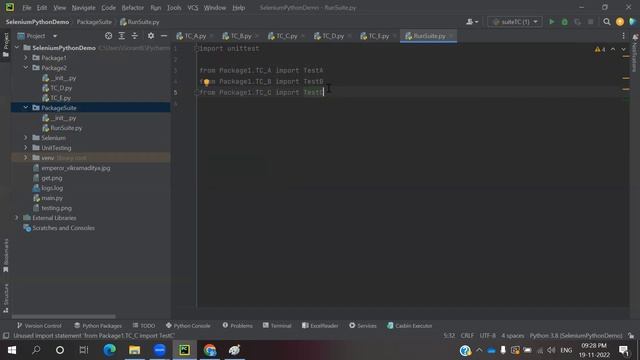
Task: Open the Windows Start menu
Action: pyautogui.click(x=11, y=350)
